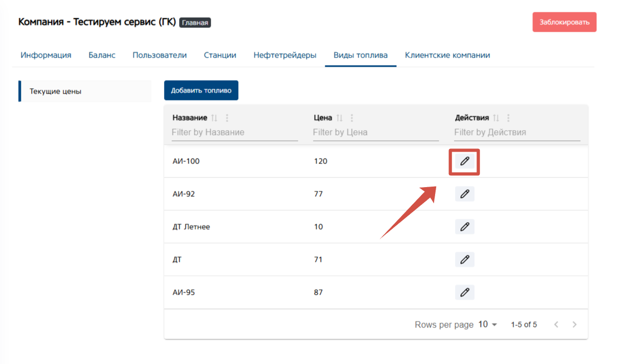The image size is (618, 364).
Task: Open the Цена column three-dot menu
Action: (352, 118)
